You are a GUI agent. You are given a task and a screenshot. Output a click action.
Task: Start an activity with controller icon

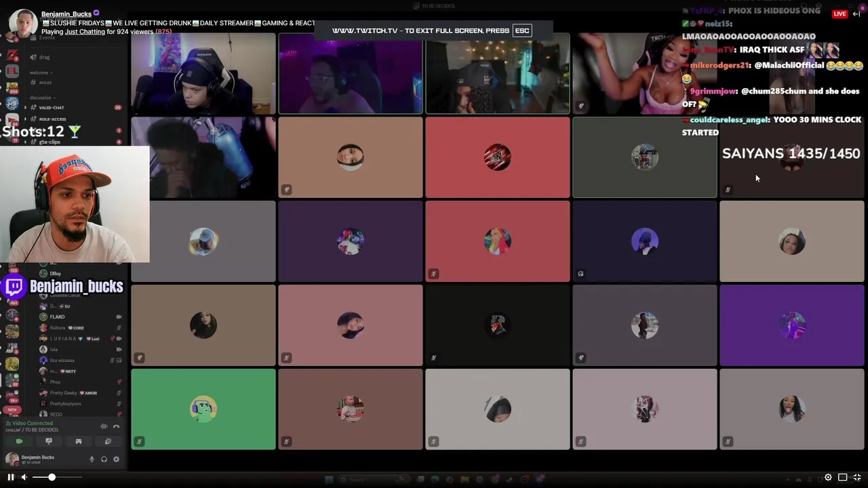coord(79,441)
